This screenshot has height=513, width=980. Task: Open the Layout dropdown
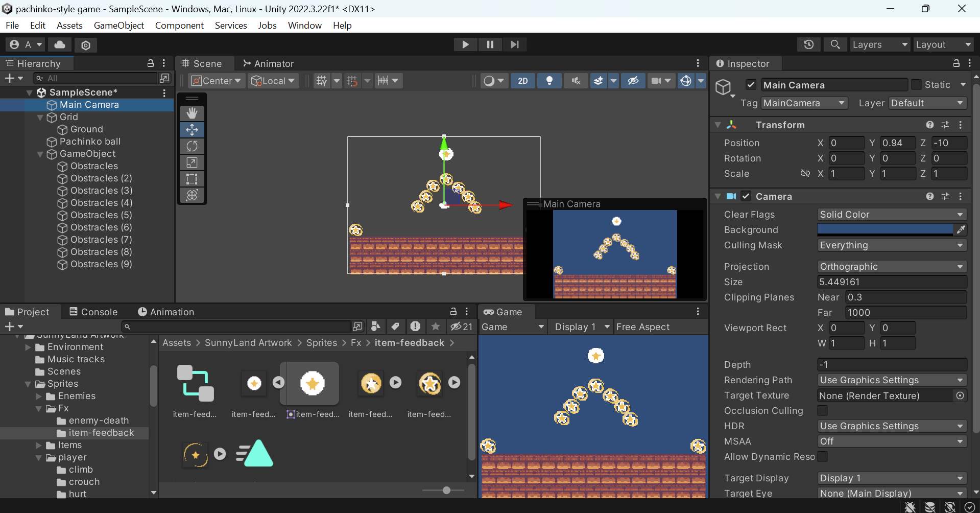(943, 44)
